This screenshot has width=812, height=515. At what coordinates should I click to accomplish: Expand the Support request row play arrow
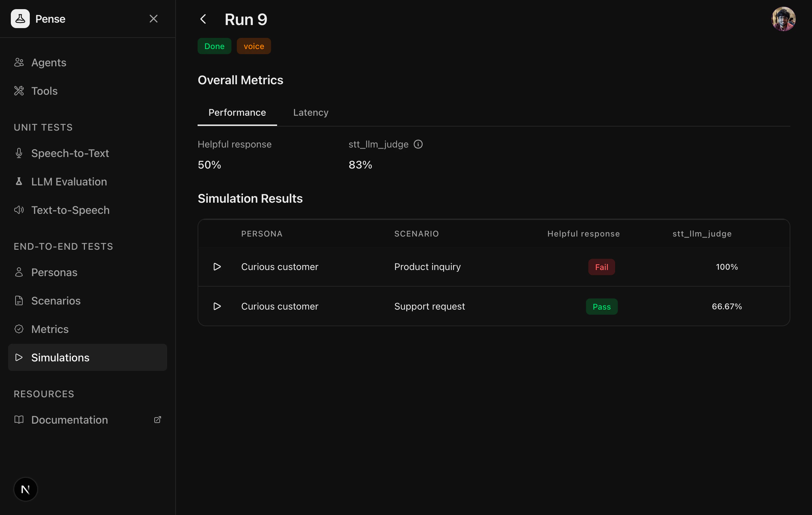(x=217, y=307)
